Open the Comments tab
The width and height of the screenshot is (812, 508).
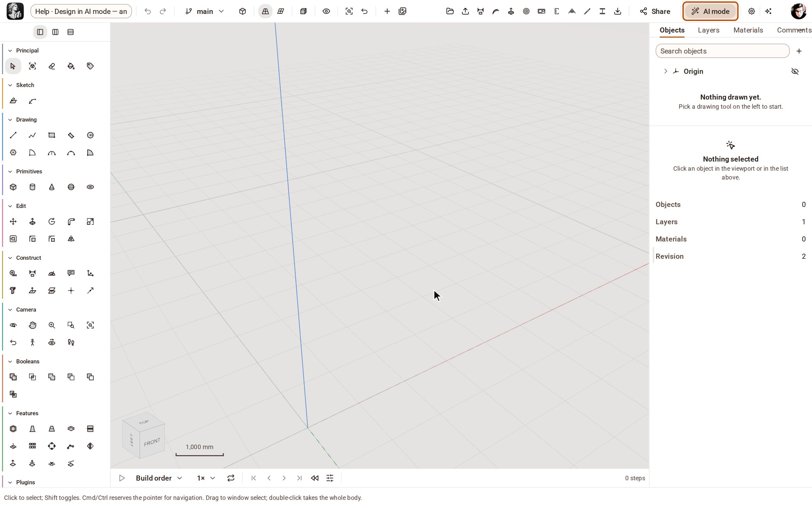[794, 30]
